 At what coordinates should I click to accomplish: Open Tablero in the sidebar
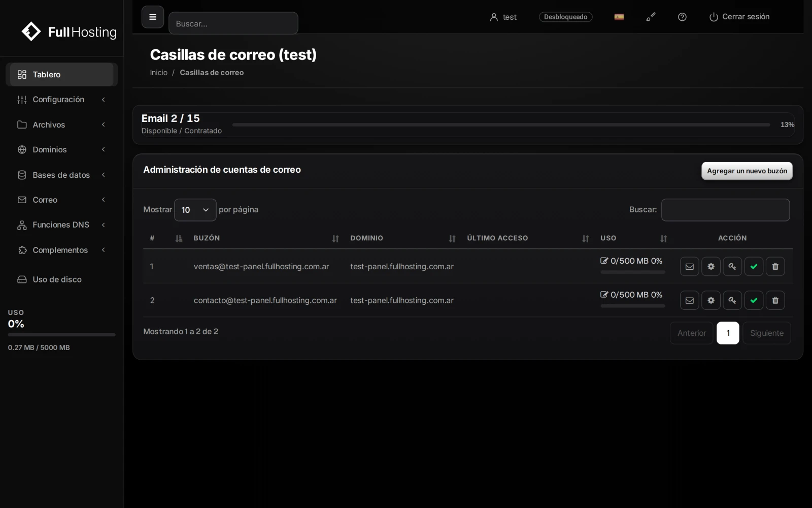(61, 75)
